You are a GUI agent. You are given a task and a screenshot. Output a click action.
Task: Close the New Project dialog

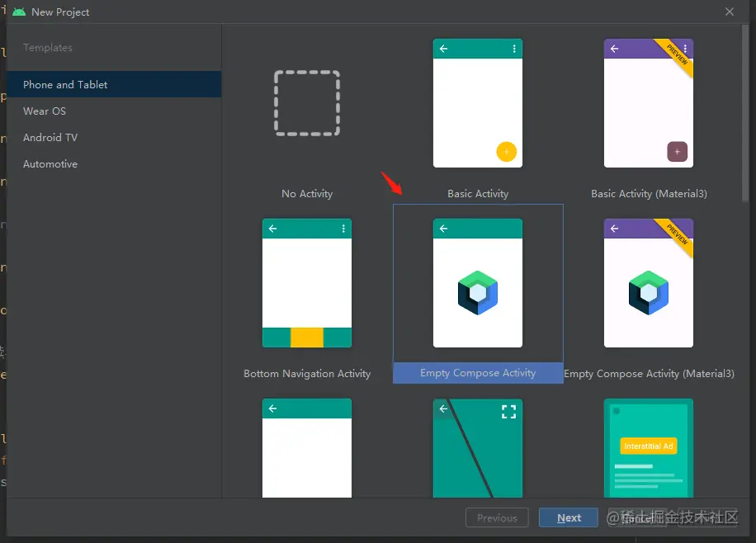(x=730, y=12)
